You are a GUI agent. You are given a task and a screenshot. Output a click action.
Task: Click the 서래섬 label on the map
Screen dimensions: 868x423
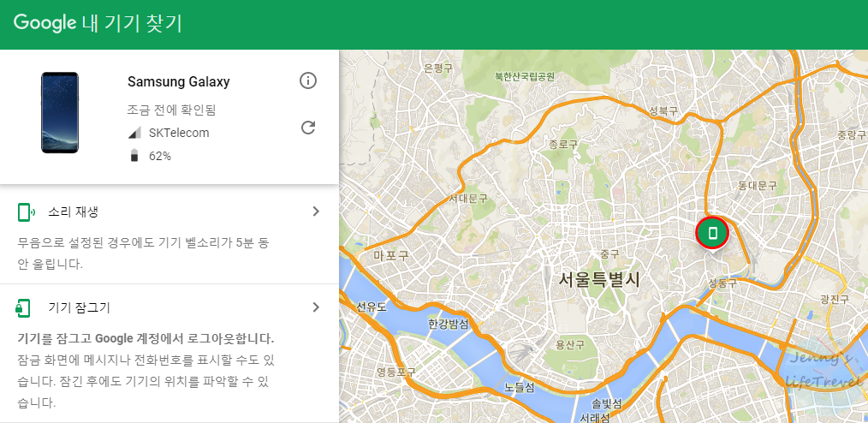coord(595,417)
